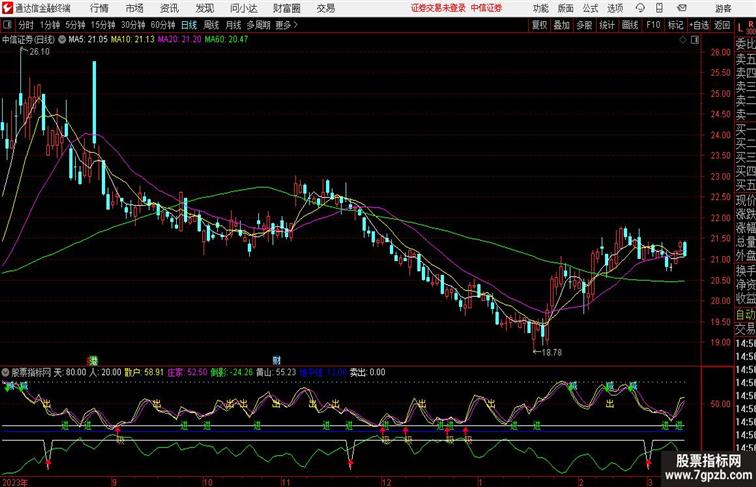Open the 功能 menu
The width and height of the screenshot is (756, 487).
pos(540,8)
